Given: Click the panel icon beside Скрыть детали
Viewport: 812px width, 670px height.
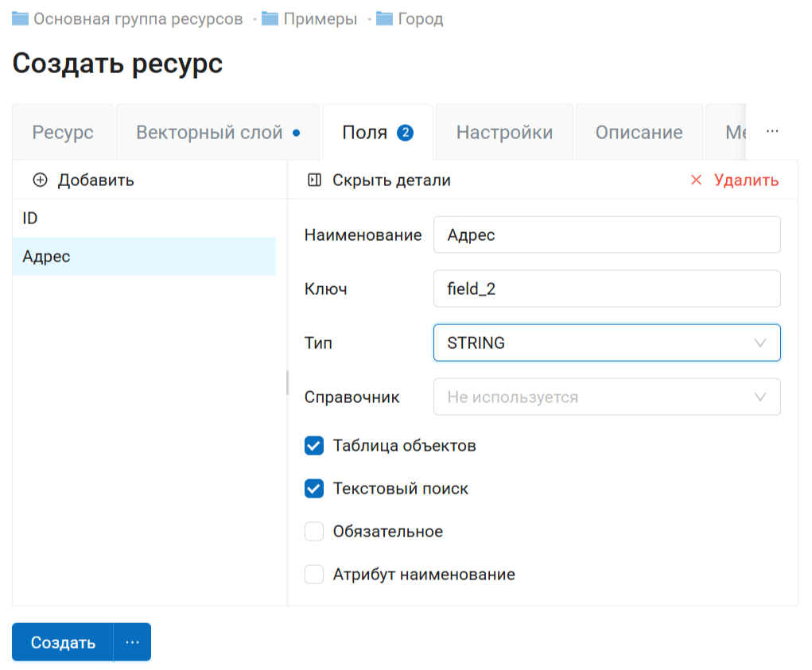Looking at the screenshot, I should pyautogui.click(x=314, y=180).
